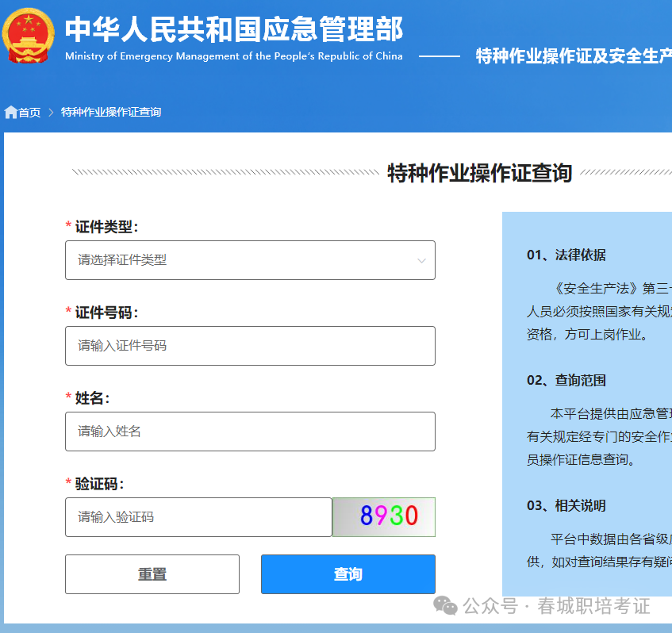The width and height of the screenshot is (672, 633).
Task: Click the 特种作业操作证查询 page title
Action: (x=479, y=173)
